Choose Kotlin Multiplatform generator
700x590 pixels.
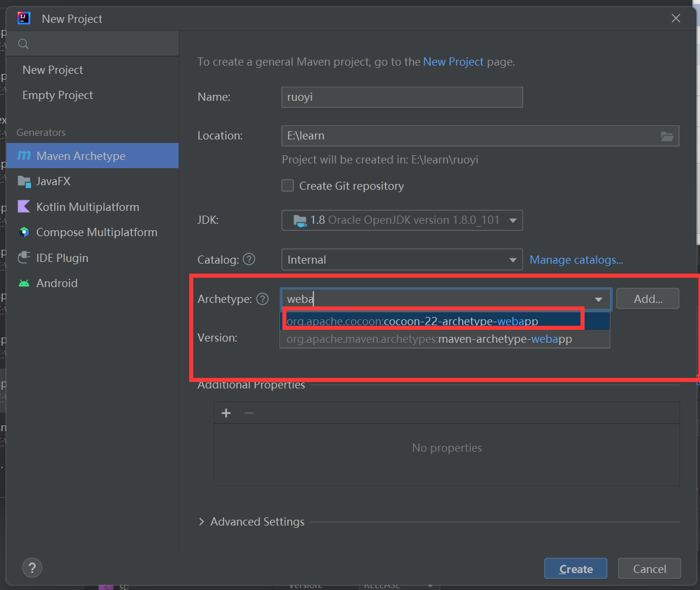click(93, 207)
